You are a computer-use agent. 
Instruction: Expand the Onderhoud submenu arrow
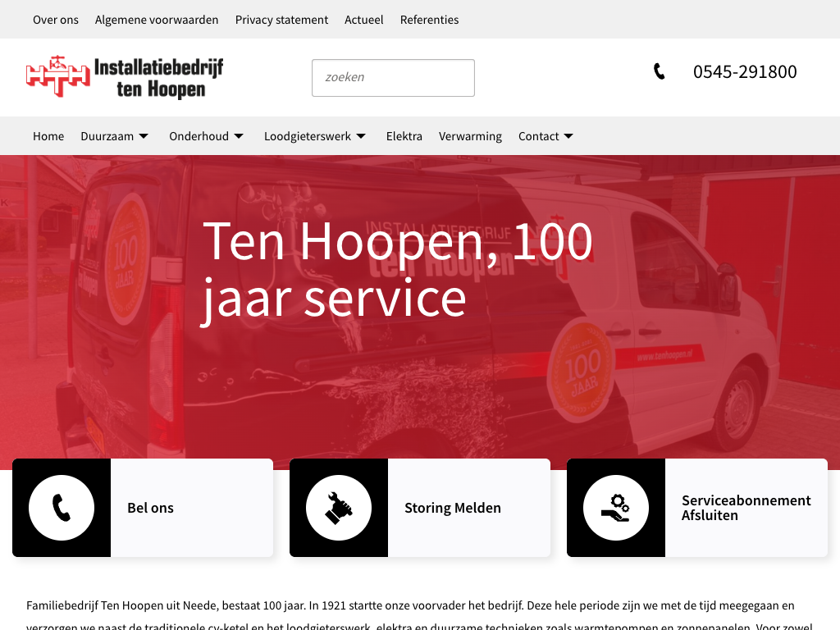[x=239, y=136]
